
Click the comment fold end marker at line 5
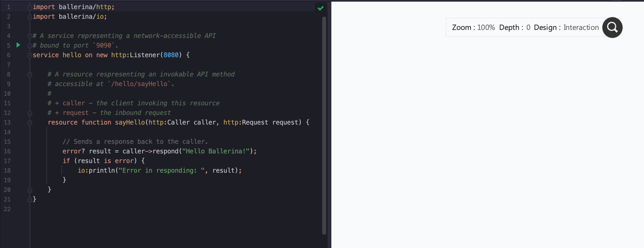pos(30,46)
